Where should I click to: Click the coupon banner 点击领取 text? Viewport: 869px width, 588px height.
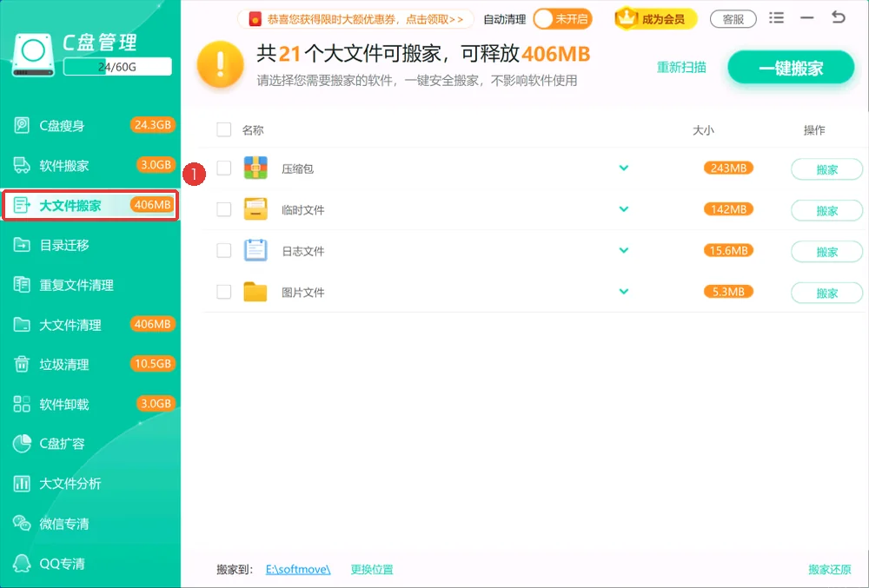pos(434,19)
